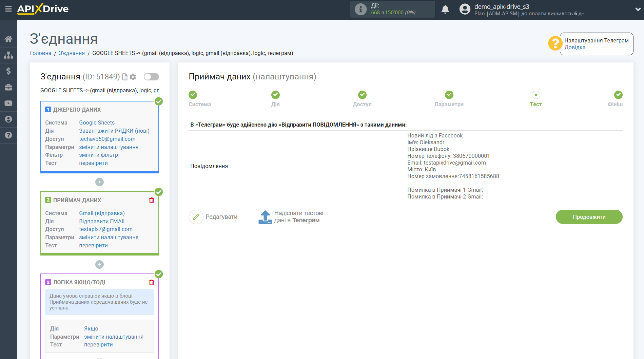Click the connection document copy icon
The image size is (644, 359).
(125, 77)
